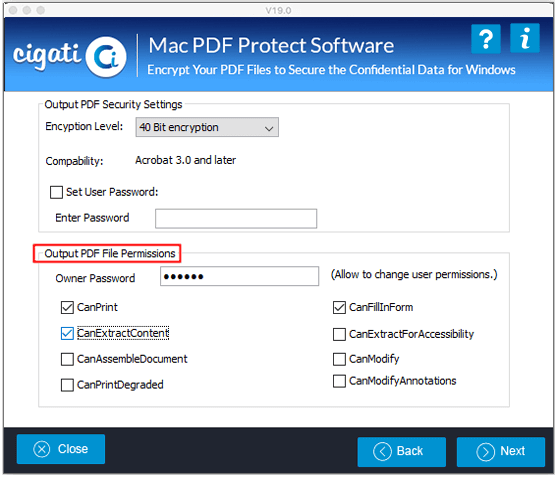Go to the next step with Next
The width and height of the screenshot is (557, 477).
click(x=501, y=451)
